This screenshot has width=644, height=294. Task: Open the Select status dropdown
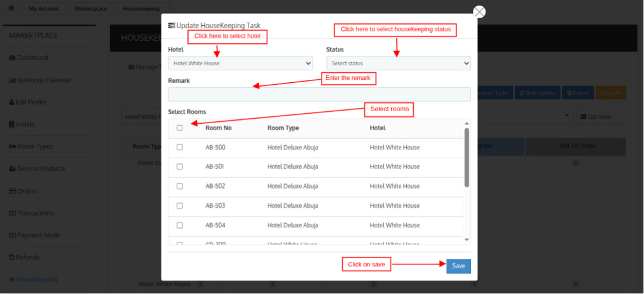pyautogui.click(x=398, y=63)
